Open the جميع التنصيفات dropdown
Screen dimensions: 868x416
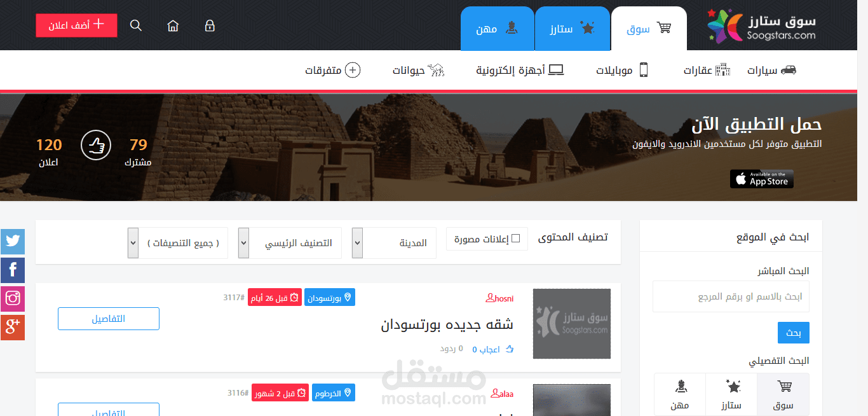coord(178,242)
